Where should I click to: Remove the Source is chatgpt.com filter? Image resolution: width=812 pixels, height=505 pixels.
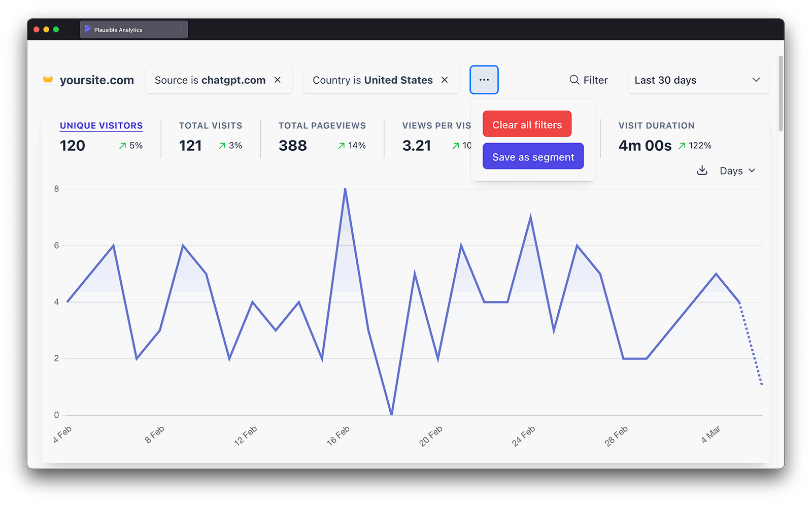point(278,80)
